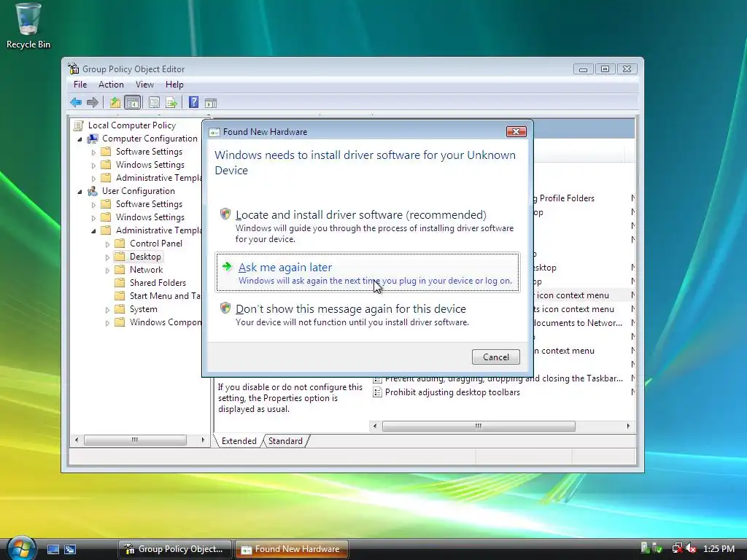Select the Network folder in the tree

pos(146,270)
